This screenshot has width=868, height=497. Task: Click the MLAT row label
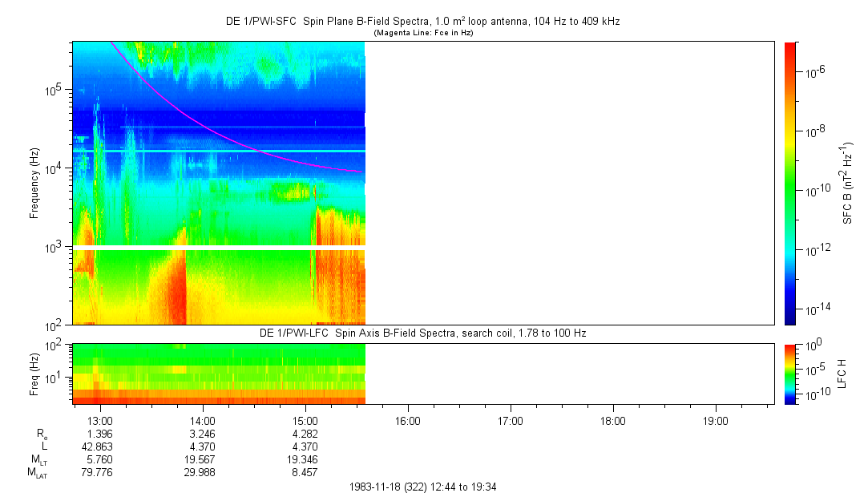37,472
